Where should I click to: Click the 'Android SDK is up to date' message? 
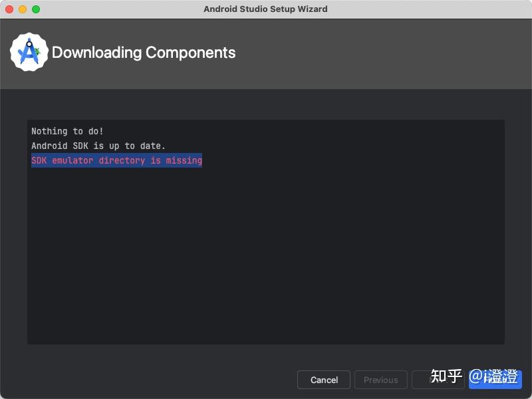click(x=98, y=146)
